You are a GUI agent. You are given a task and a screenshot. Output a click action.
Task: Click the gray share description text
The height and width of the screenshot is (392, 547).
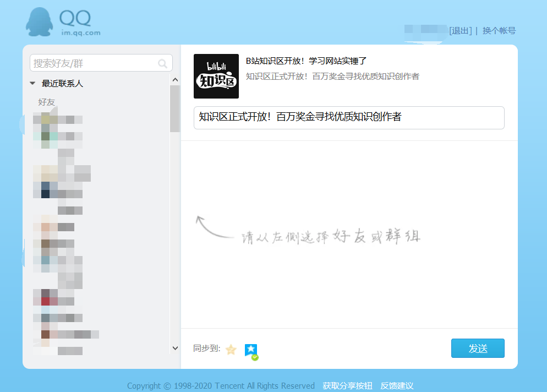332,77
